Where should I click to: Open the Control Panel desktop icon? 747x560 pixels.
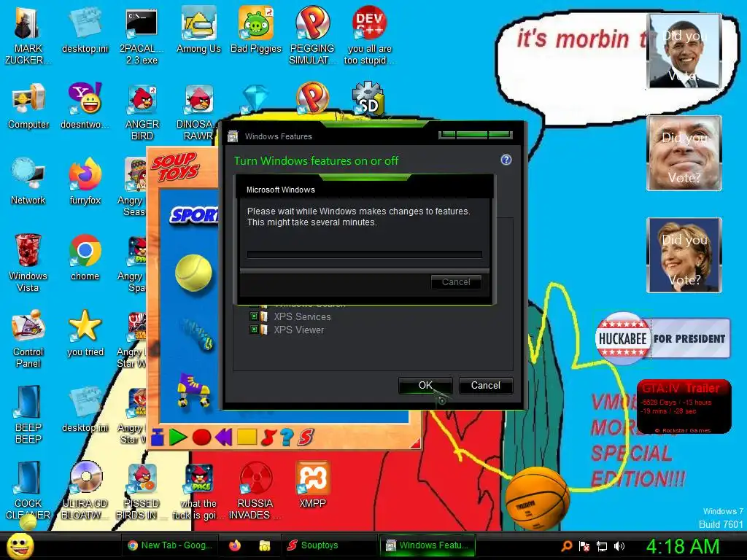28,338
